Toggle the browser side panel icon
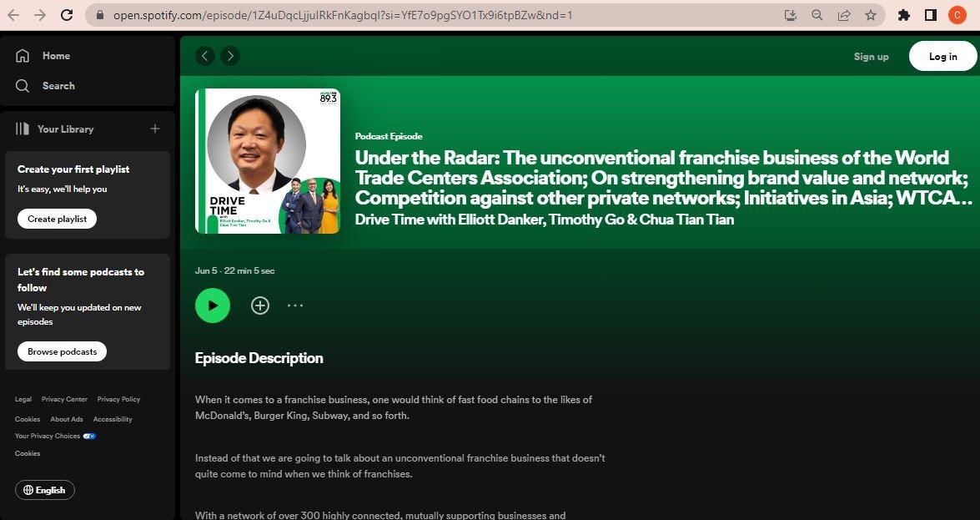The height and width of the screenshot is (520, 980). (x=931, y=15)
